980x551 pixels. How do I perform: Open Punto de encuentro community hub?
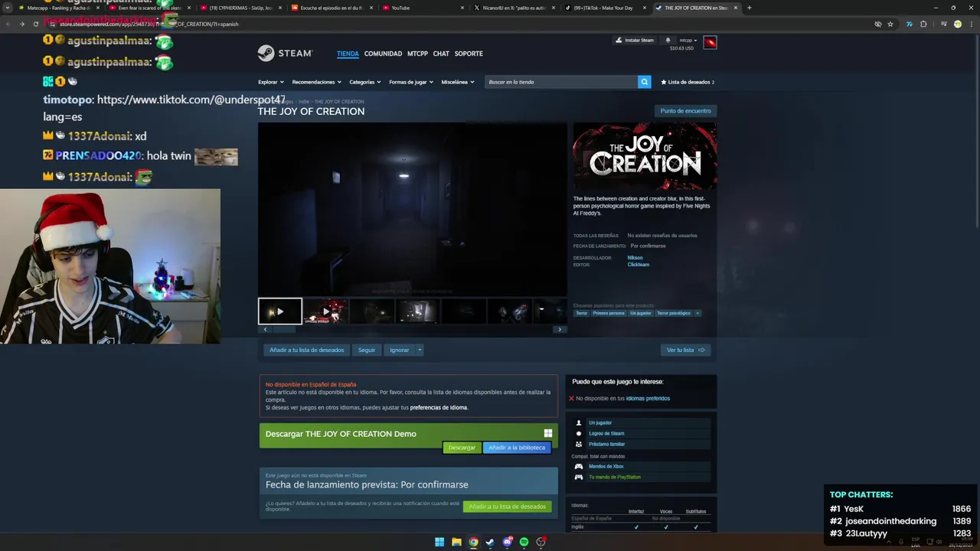[685, 111]
